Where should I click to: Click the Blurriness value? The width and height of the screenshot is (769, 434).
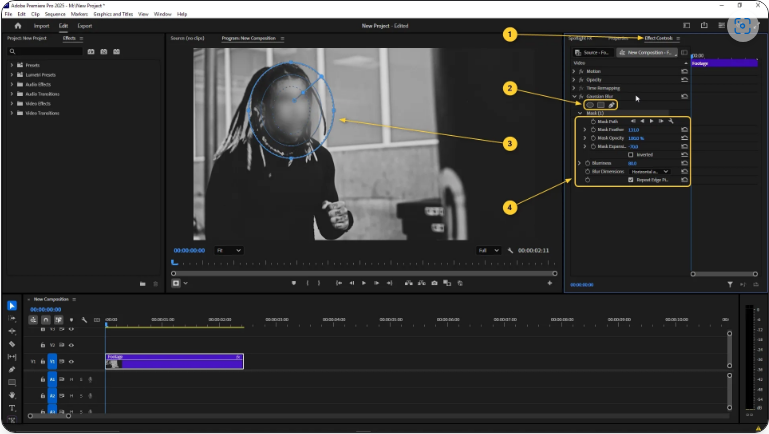632,163
